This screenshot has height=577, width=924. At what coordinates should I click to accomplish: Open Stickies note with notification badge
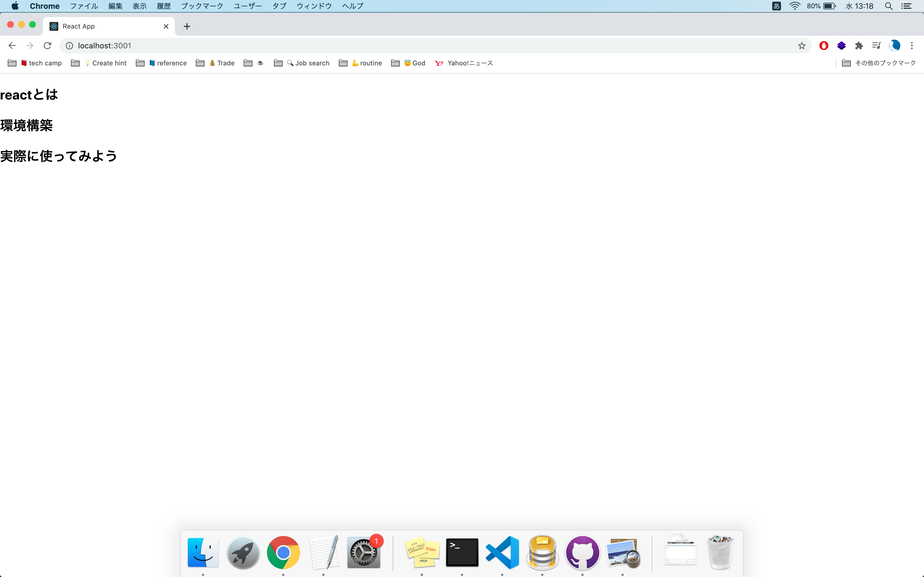422,552
